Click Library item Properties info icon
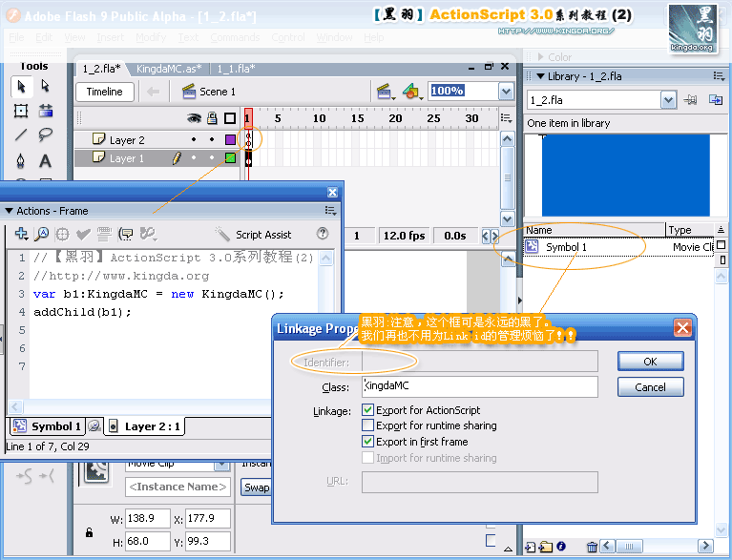Viewport: 732px width, 560px height. (561, 546)
